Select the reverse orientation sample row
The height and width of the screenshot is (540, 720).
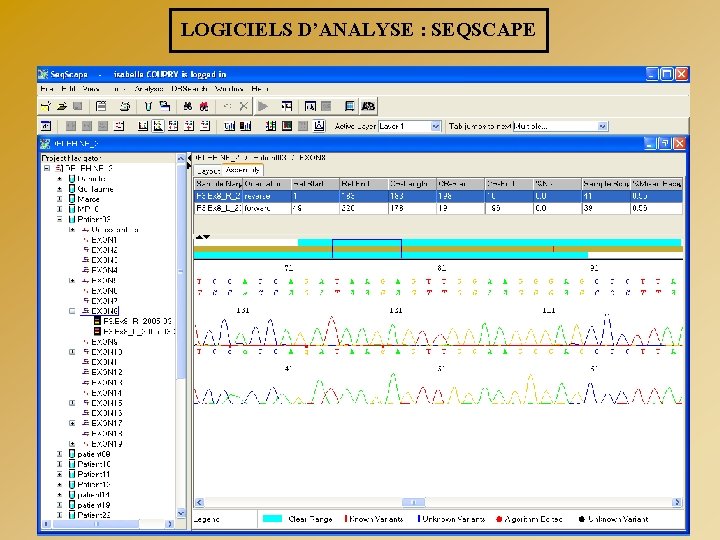[438, 196]
